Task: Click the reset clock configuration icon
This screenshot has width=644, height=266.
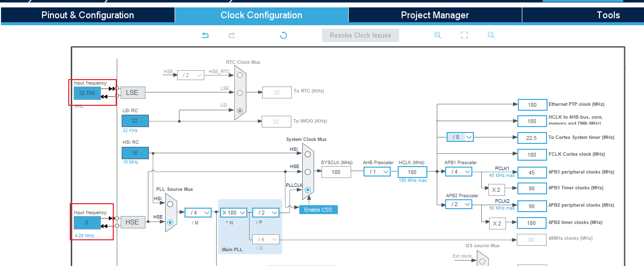Action: pos(283,35)
